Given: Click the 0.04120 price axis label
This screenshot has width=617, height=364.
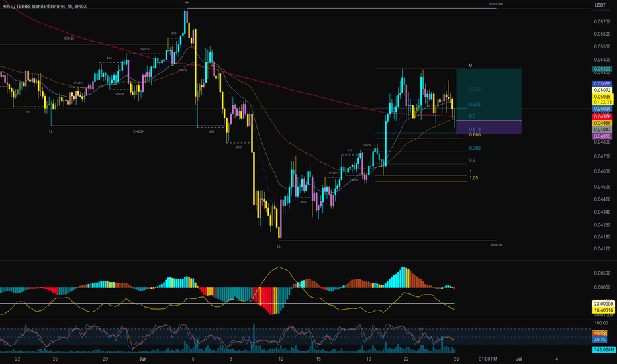Looking at the screenshot, I should (602, 249).
